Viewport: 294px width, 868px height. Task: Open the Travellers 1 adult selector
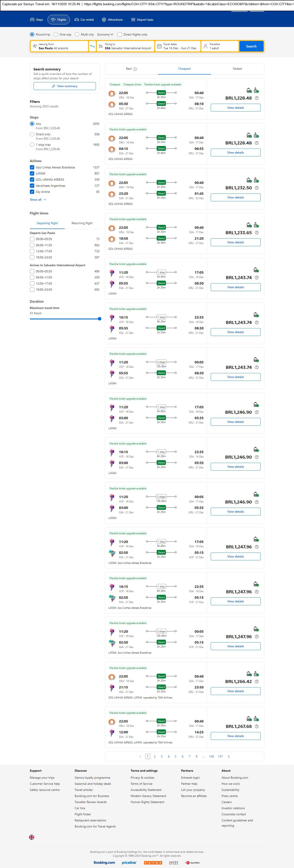(220, 46)
